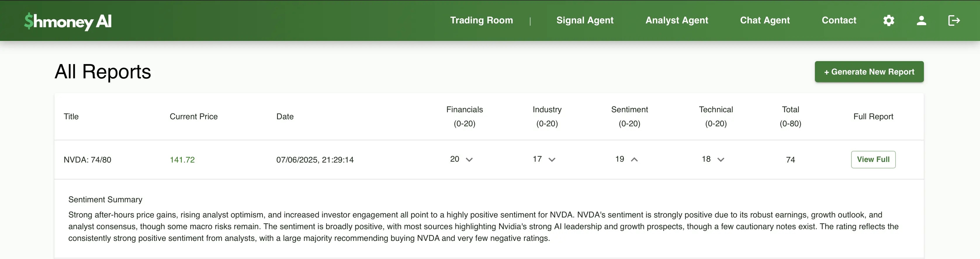The width and height of the screenshot is (980, 259).
Task: Click the NVDA: 74/80 report title
Action: [x=87, y=160]
